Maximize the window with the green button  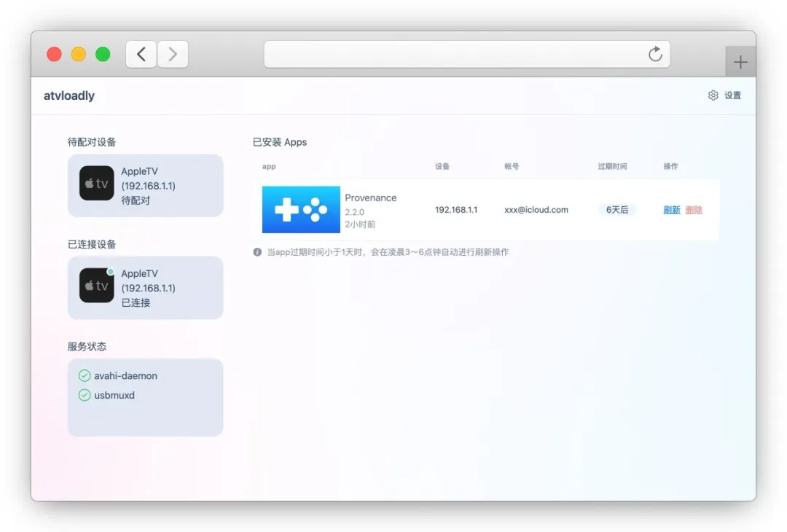tap(103, 54)
